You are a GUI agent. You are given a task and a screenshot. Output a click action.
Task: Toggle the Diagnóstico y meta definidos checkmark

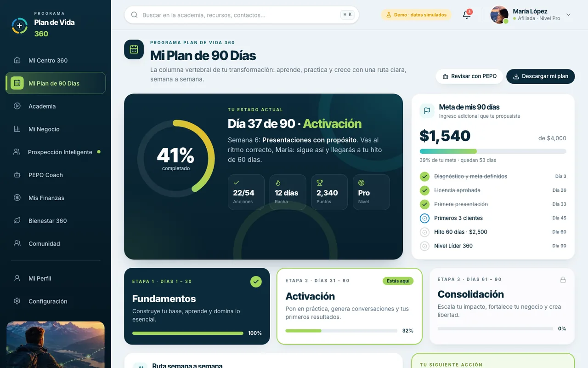click(x=424, y=176)
